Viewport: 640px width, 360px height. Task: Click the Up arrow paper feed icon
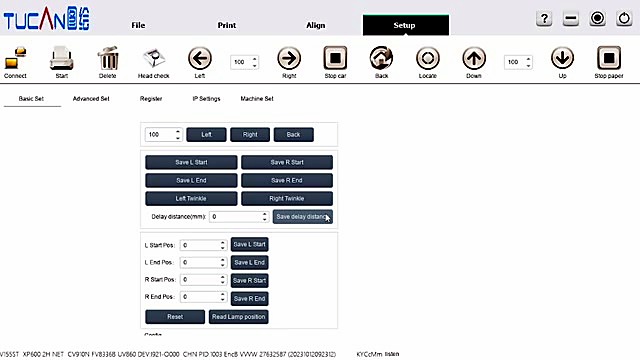coord(562,58)
